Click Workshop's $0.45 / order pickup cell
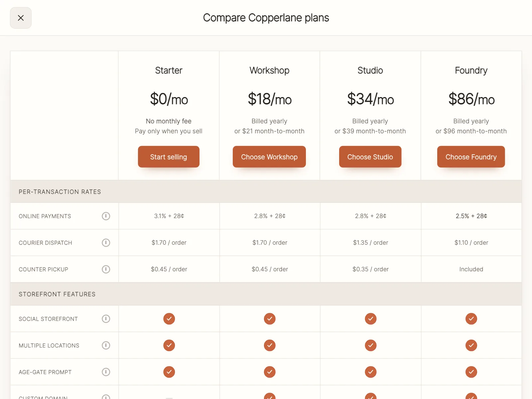 pos(270,269)
